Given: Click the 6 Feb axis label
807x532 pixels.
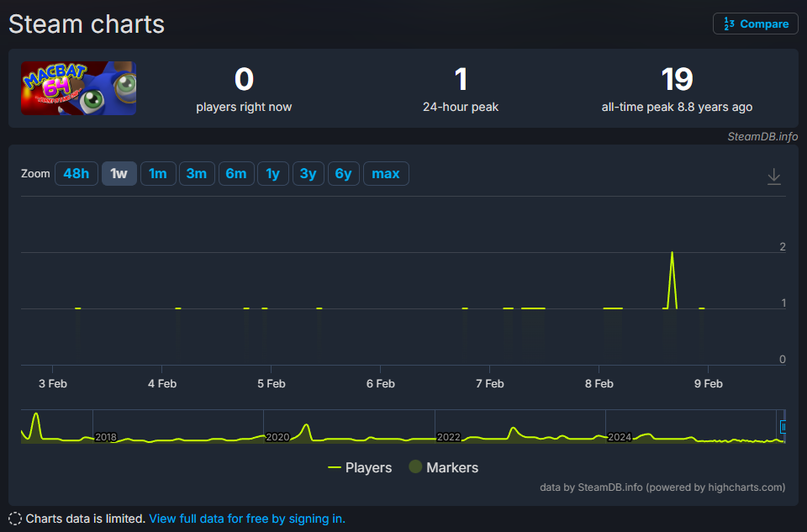Looking at the screenshot, I should tap(380, 384).
